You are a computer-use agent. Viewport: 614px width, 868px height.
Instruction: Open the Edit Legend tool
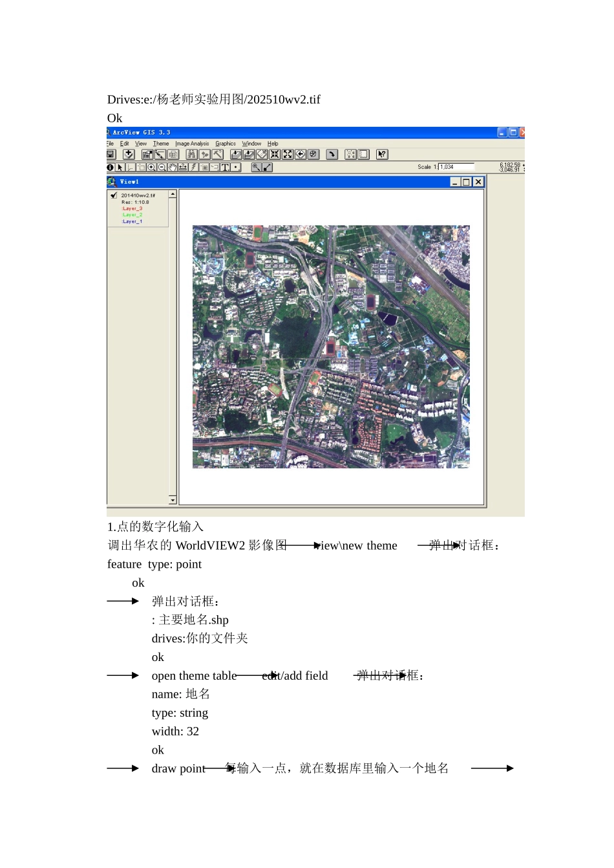coord(159,155)
